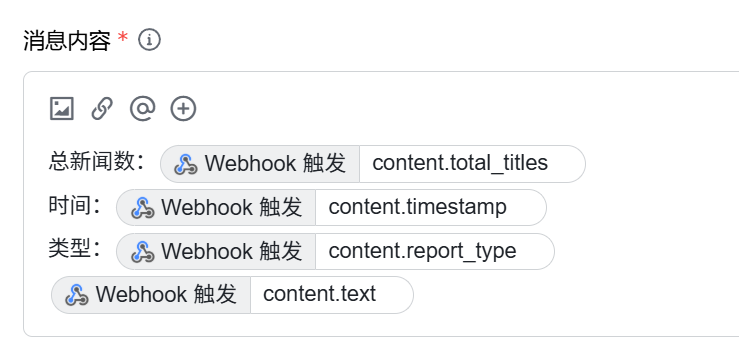Click webhook icon in content.text chip
The height and width of the screenshot is (364, 739).
[77, 295]
